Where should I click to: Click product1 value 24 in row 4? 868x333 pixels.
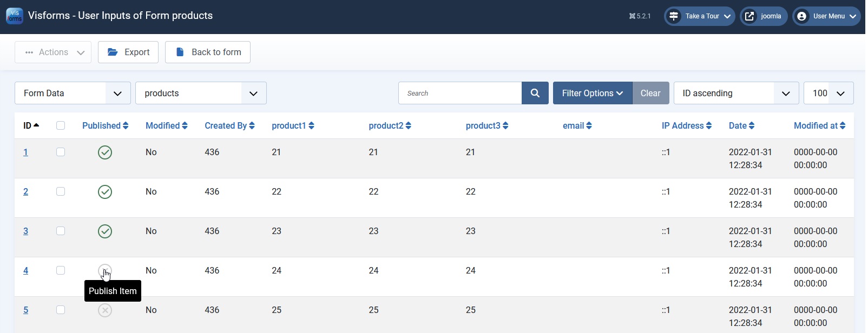(277, 271)
